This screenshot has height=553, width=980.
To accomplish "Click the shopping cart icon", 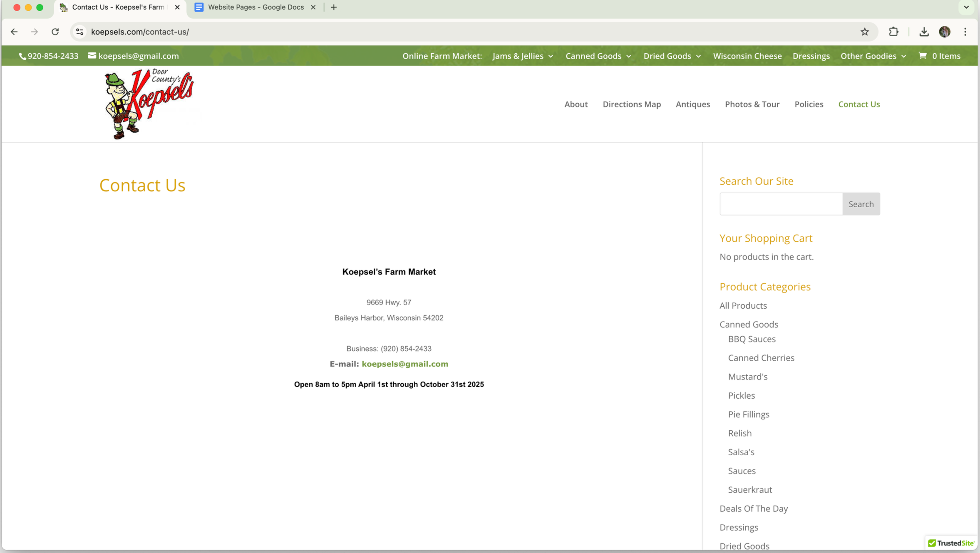I will click(922, 56).
